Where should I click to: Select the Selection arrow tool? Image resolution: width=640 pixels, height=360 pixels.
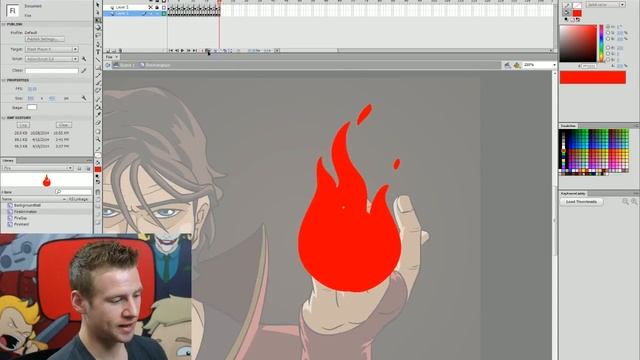click(98, 5)
